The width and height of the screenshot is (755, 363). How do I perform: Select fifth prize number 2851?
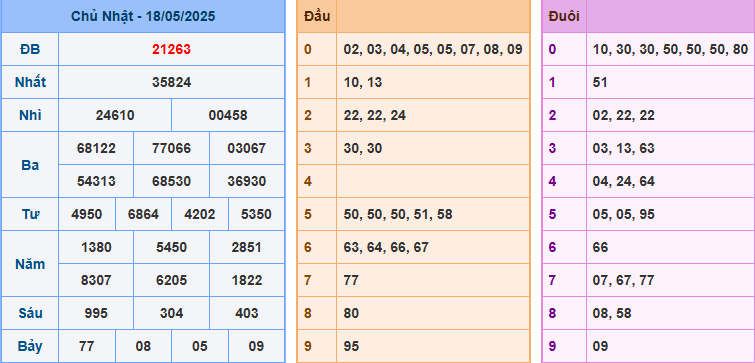[x=247, y=247]
